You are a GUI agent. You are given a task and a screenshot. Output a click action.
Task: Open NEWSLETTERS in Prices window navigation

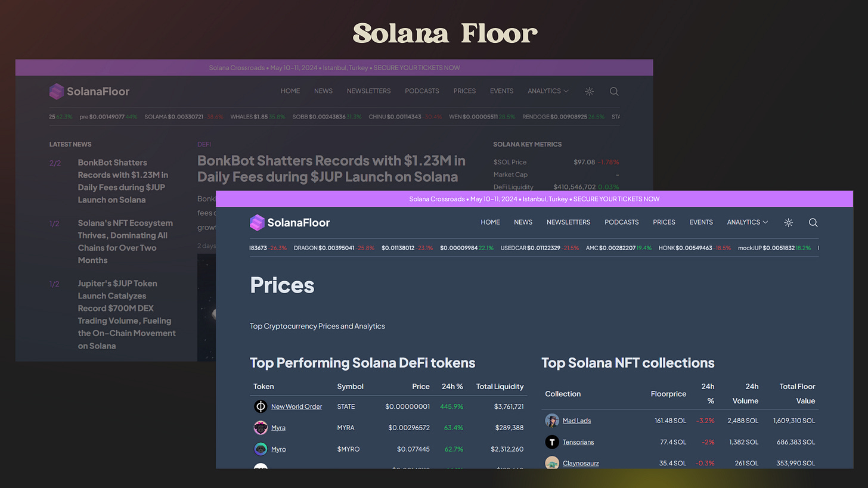[568, 222]
